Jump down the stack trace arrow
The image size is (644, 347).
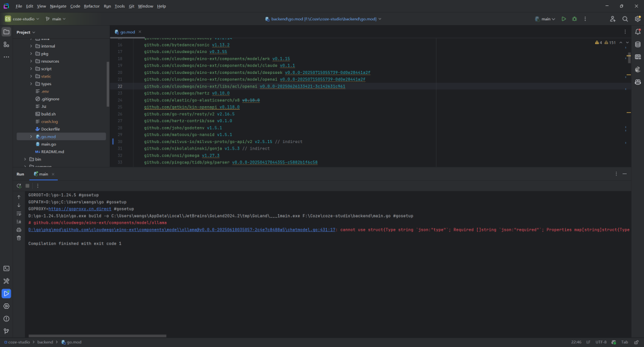coord(19,205)
